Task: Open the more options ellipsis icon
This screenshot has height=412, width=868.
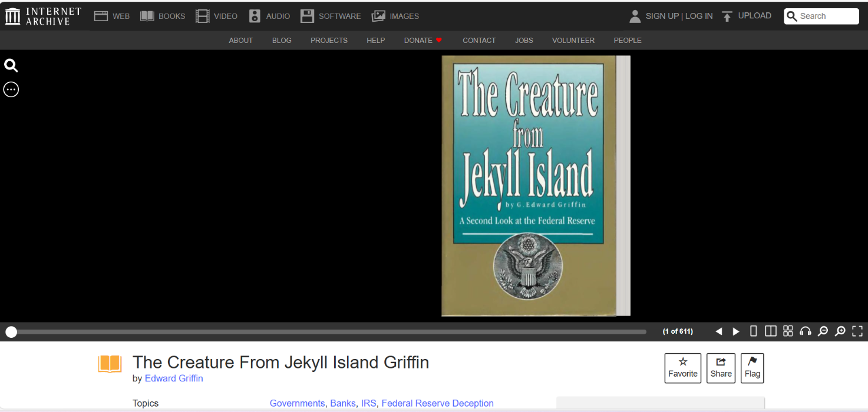Action: (11, 89)
